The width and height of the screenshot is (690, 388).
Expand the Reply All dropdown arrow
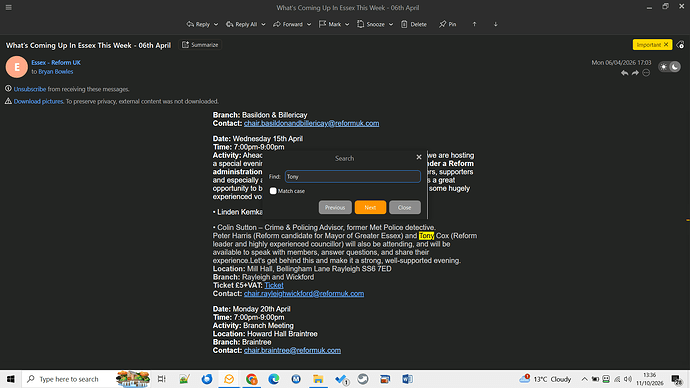pos(263,24)
